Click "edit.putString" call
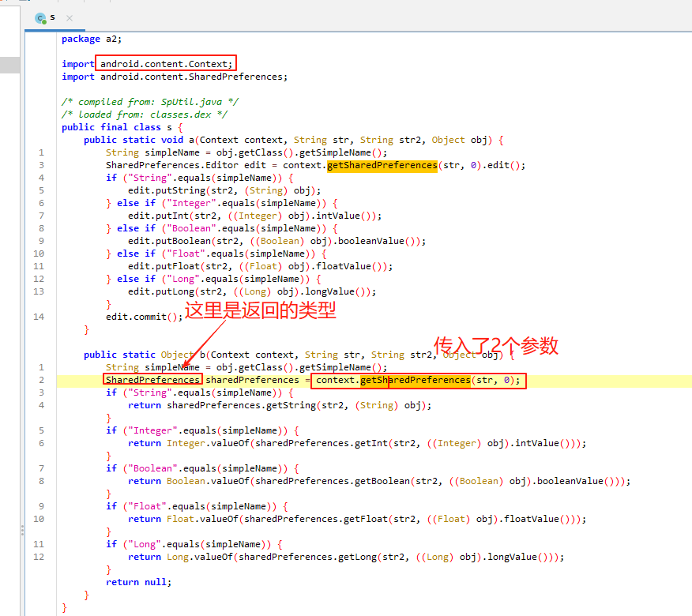 tap(167, 190)
